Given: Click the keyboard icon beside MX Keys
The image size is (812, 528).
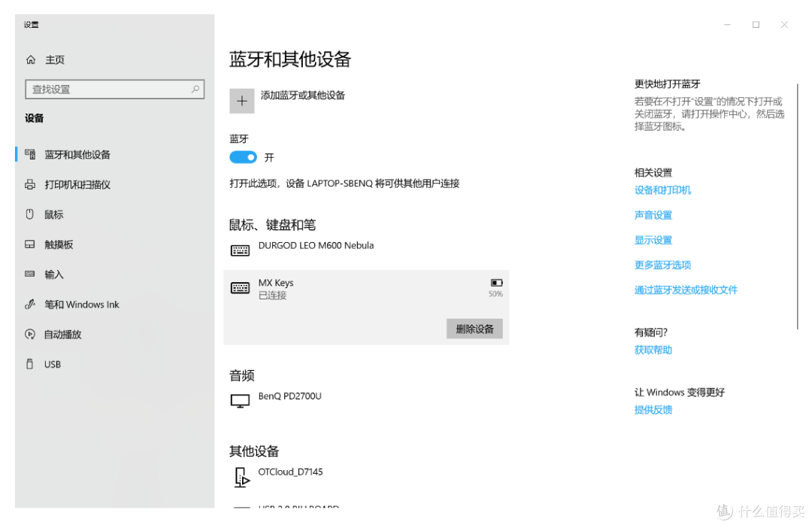Looking at the screenshot, I should (240, 288).
